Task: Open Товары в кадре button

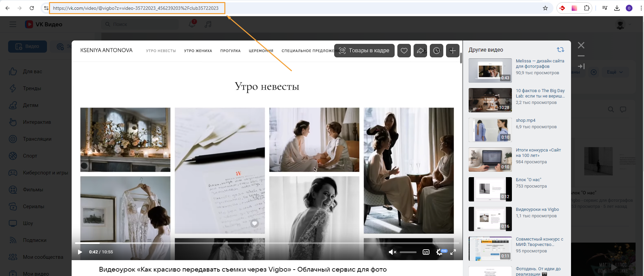Action: coord(364,51)
